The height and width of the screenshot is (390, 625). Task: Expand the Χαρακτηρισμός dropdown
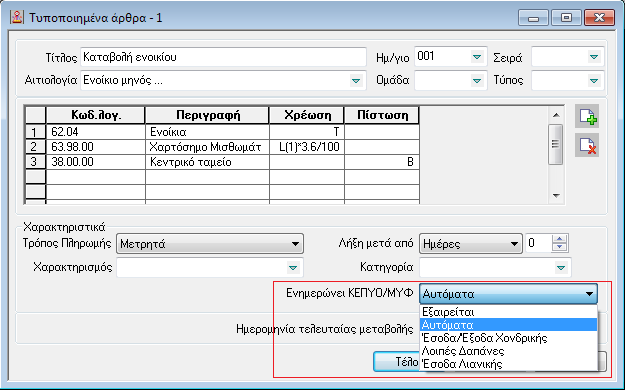click(293, 268)
